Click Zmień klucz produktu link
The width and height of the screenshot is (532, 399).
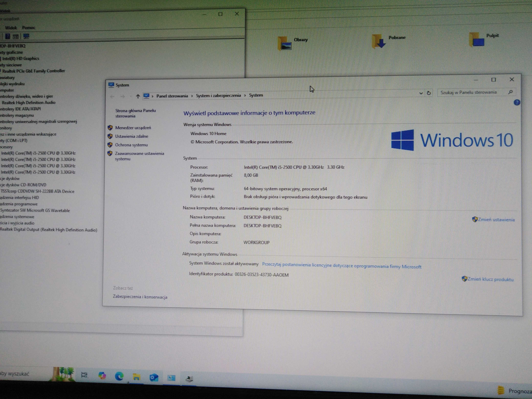click(490, 279)
